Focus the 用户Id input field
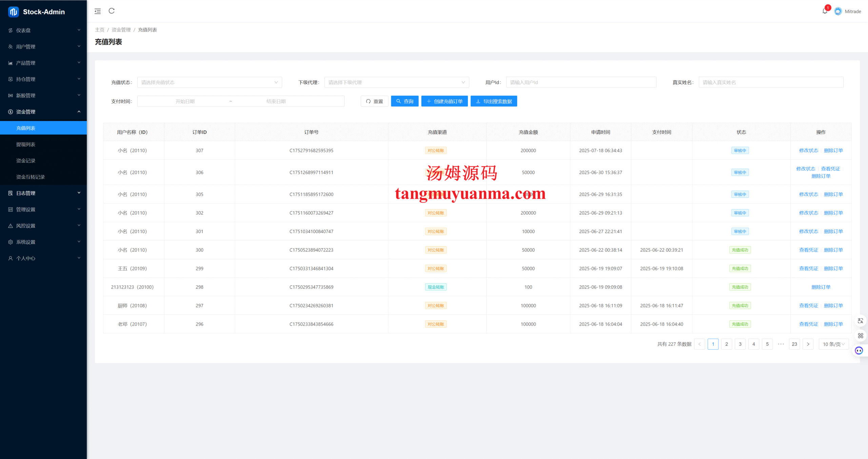 click(581, 82)
